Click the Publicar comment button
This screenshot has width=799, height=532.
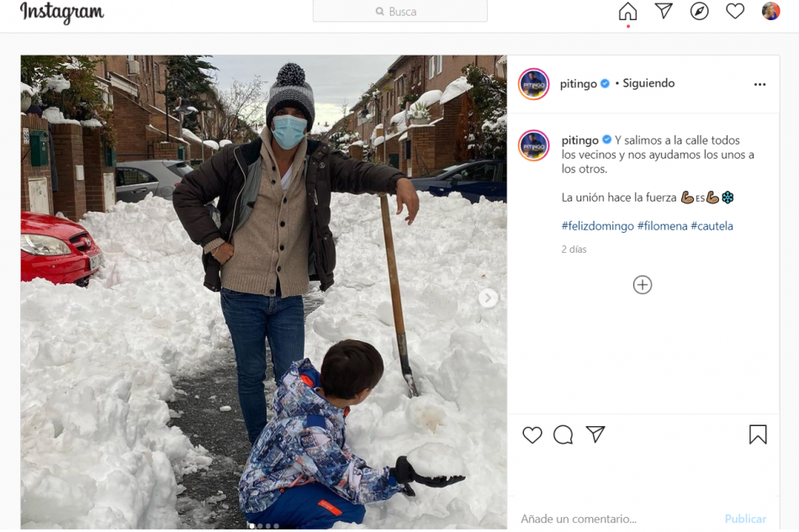pyautogui.click(x=745, y=519)
